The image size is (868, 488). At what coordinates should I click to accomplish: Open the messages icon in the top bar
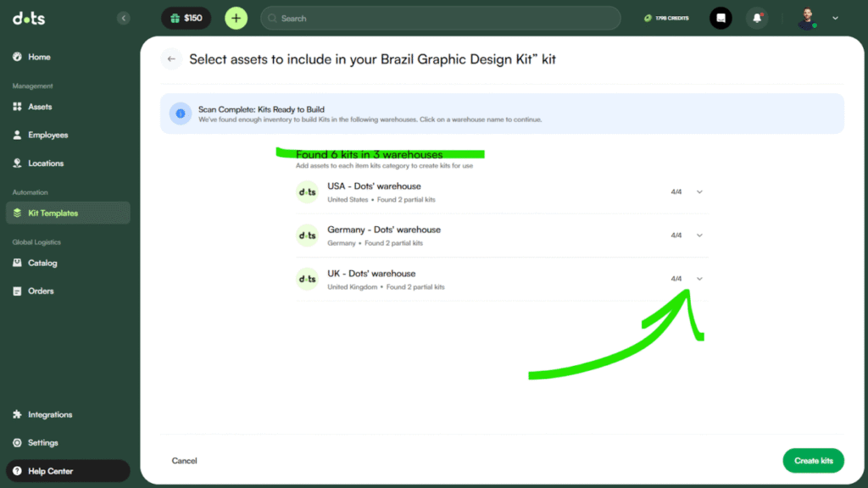721,18
